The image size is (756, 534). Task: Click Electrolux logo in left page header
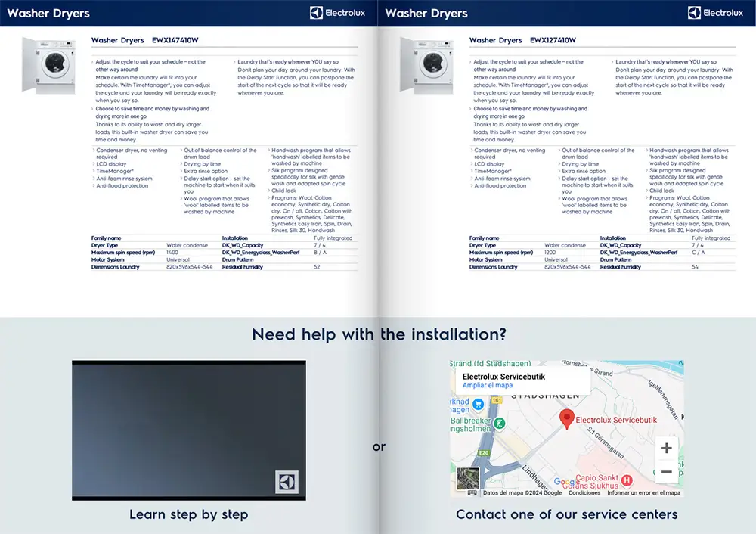pyautogui.click(x=337, y=13)
